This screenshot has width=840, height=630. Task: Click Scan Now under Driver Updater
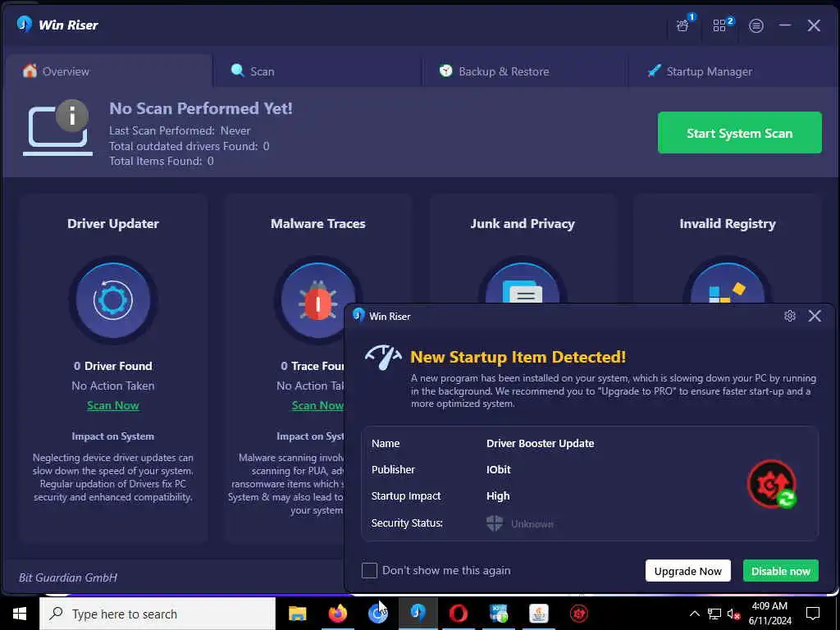point(113,405)
